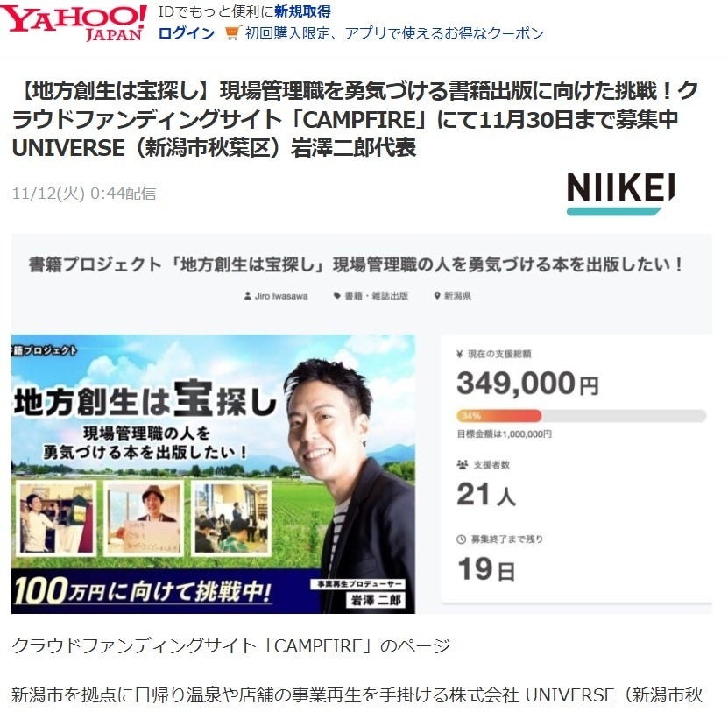Click the middle photo of man with hat

click(144, 518)
